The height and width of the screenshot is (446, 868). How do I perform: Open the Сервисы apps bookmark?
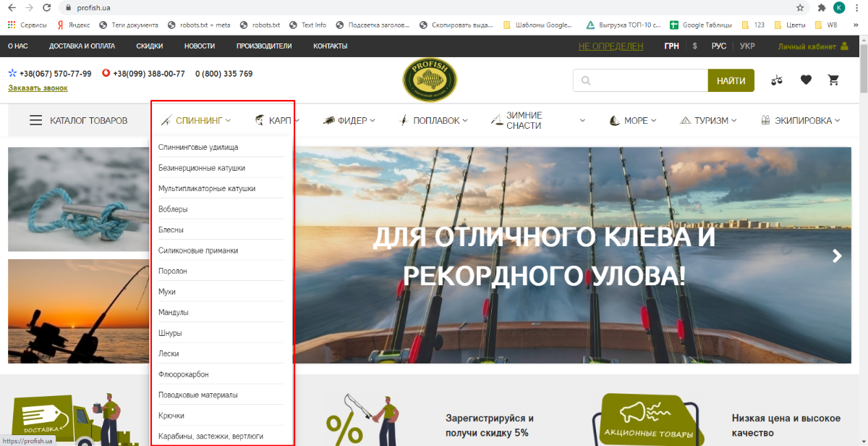27,25
